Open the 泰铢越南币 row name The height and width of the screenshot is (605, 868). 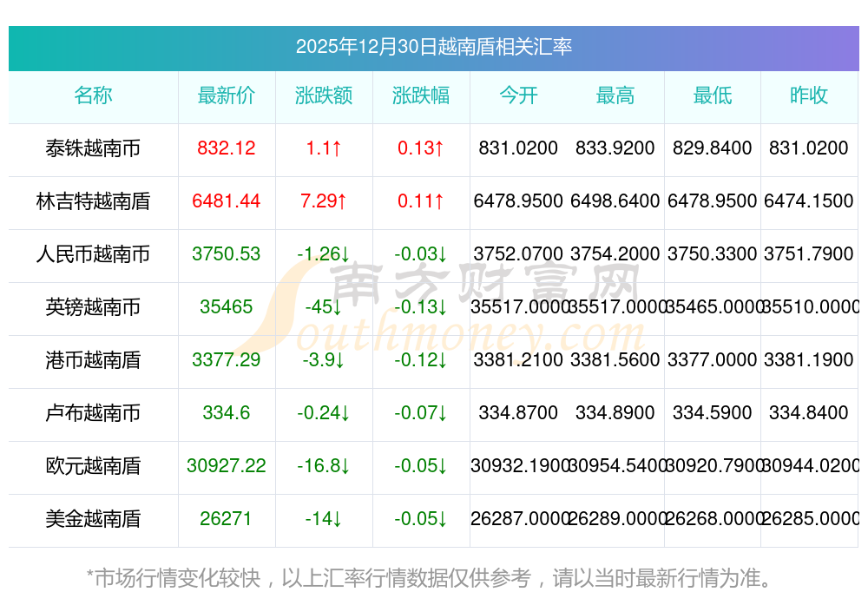point(93,148)
